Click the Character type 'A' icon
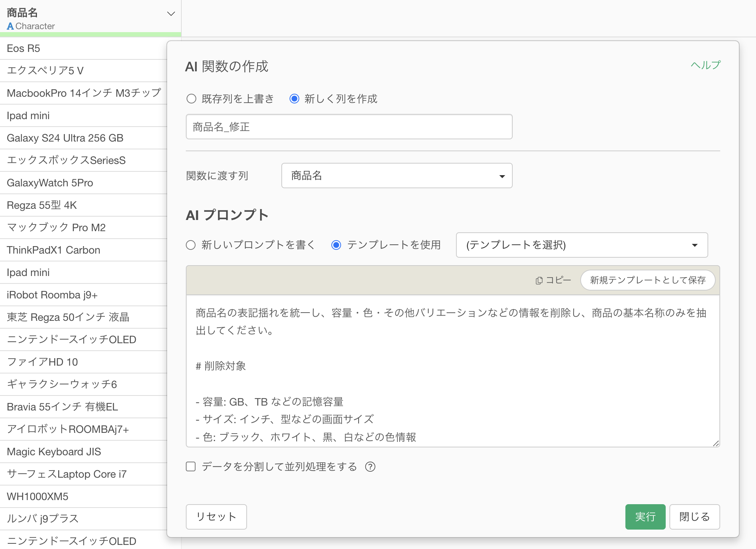756x549 pixels. (10, 26)
